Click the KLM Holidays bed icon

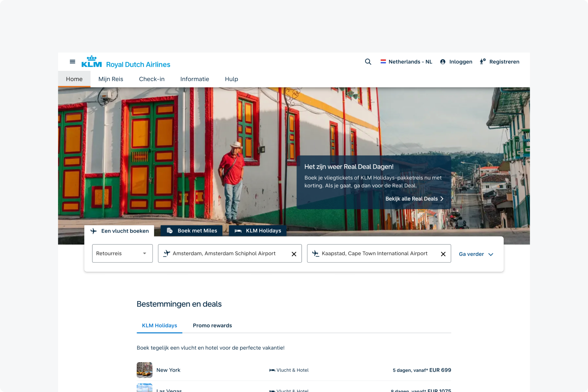[x=238, y=231]
